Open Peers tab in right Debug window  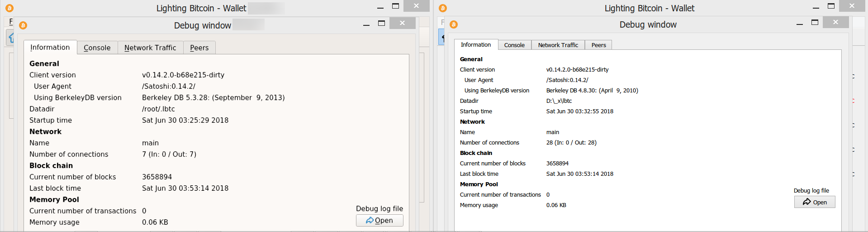pos(598,45)
